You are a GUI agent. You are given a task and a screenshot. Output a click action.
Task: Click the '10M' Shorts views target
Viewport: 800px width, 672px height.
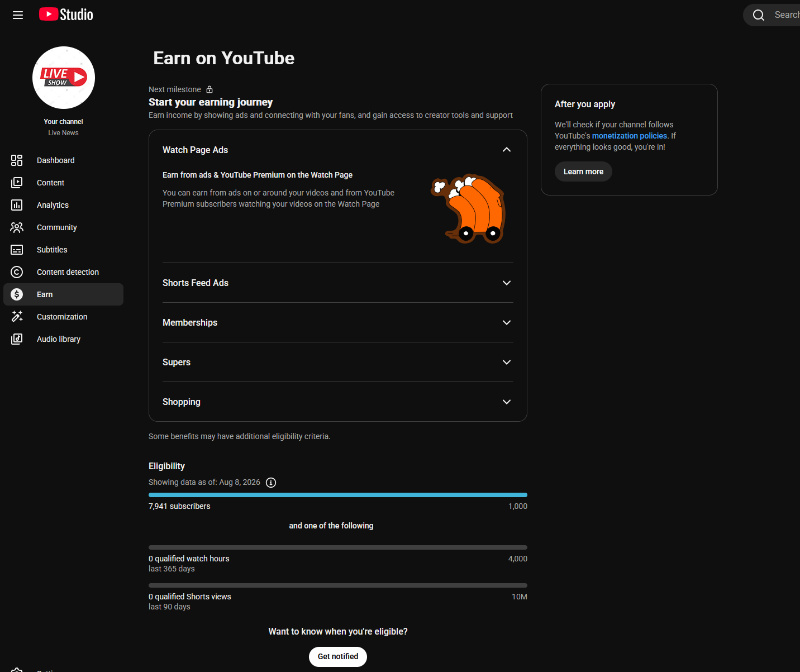(520, 597)
